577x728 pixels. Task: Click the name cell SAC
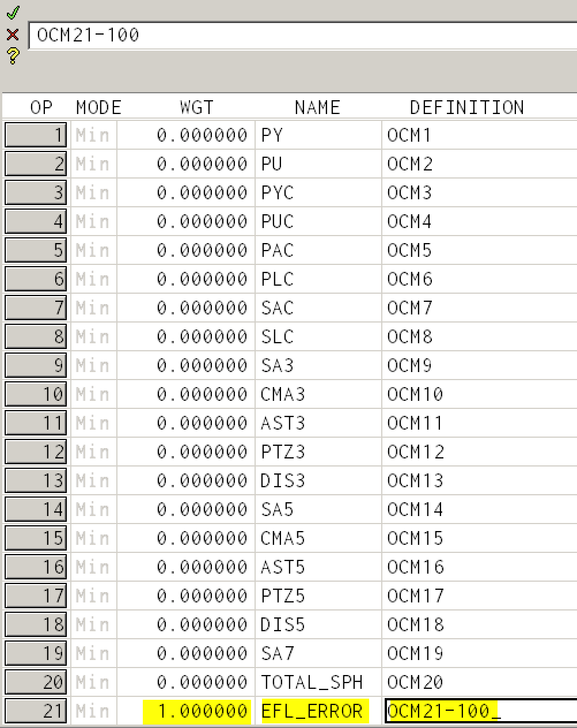pyautogui.click(x=318, y=308)
